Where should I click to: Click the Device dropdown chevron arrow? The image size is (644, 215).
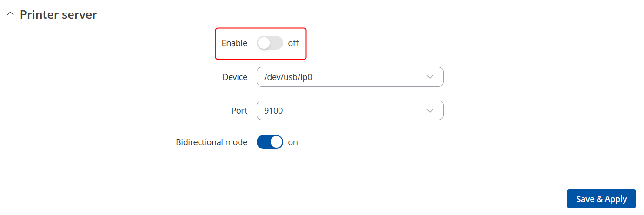430,77
